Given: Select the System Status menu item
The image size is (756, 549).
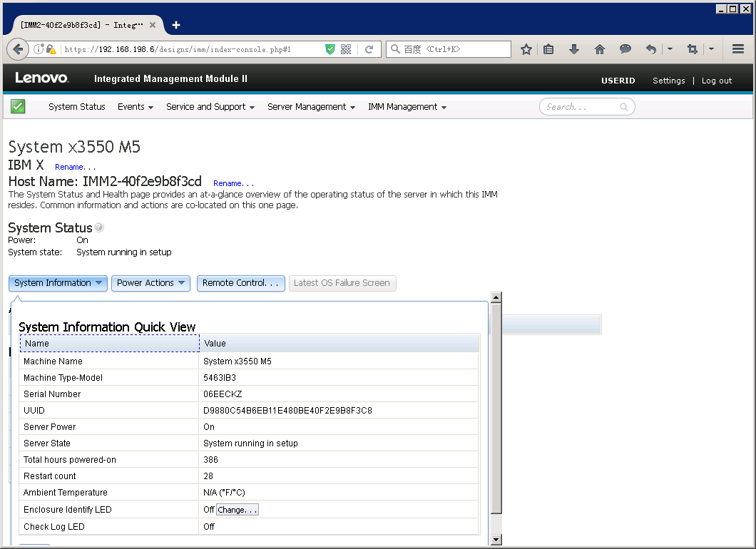Looking at the screenshot, I should click(x=76, y=106).
